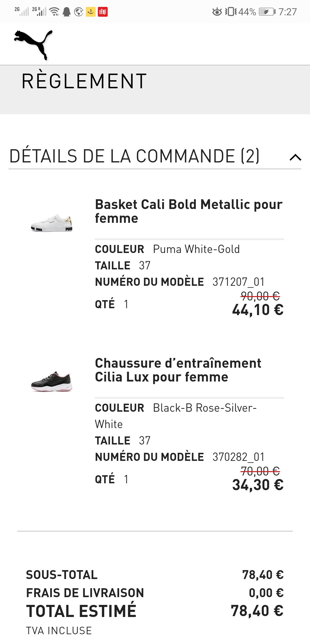Open the Basket Cali Bold Metallic product title

(x=189, y=211)
